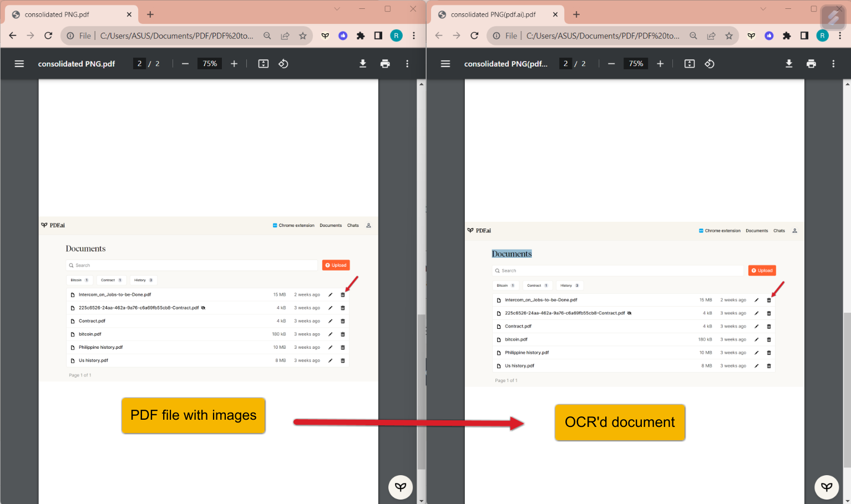Click the 75% zoom field in right viewer

tap(636, 64)
